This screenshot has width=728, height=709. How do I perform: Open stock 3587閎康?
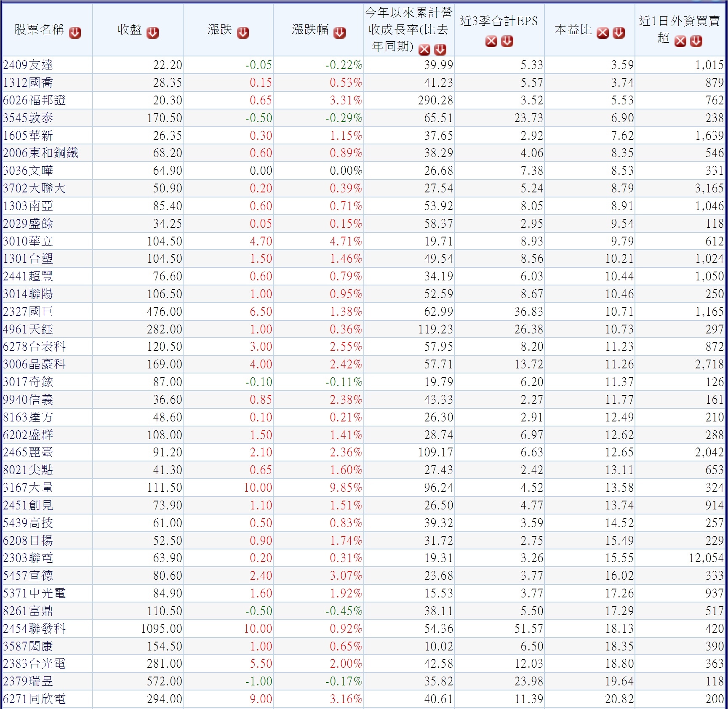coord(28,646)
